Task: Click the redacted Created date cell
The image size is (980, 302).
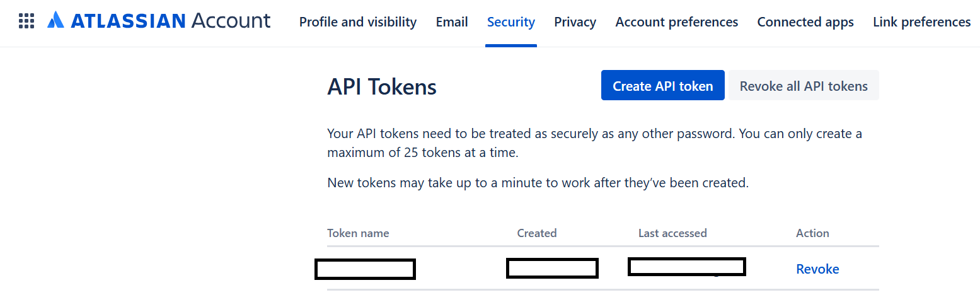Action: tap(552, 268)
